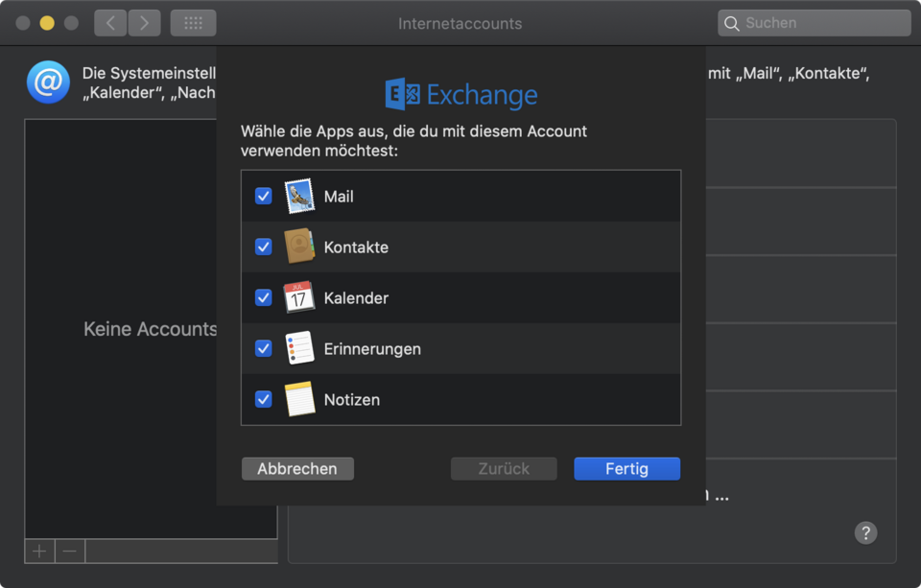Screen dimensions: 921x588
Task: Click the Zurück button
Action: 504,469
